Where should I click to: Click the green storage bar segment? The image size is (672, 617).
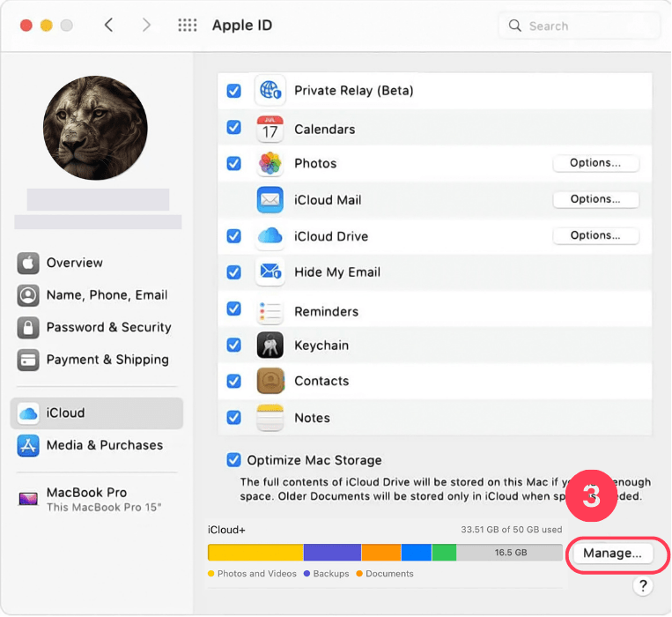(x=444, y=553)
